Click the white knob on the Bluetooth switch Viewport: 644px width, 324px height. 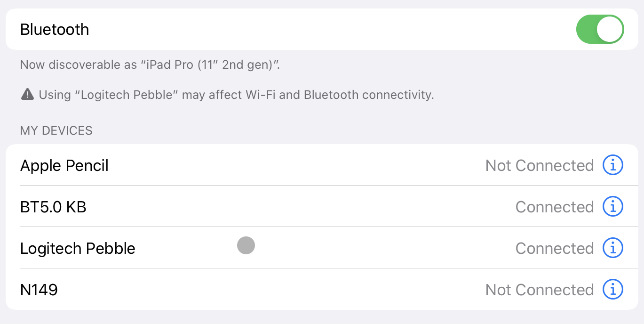coord(610,29)
